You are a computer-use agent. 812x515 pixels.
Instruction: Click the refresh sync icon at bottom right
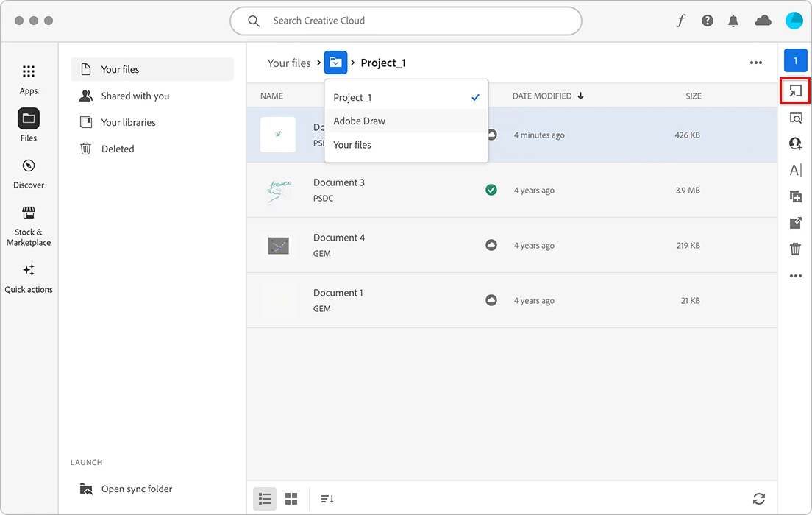758,499
